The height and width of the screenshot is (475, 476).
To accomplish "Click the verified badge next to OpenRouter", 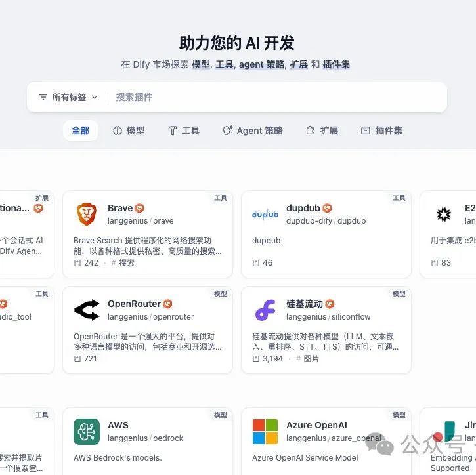I will (x=167, y=304).
